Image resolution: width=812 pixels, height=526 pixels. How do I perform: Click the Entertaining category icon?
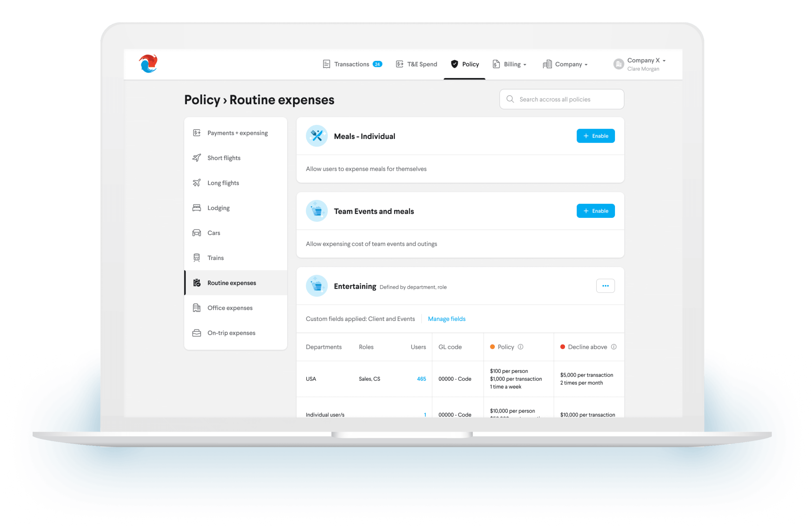(317, 286)
